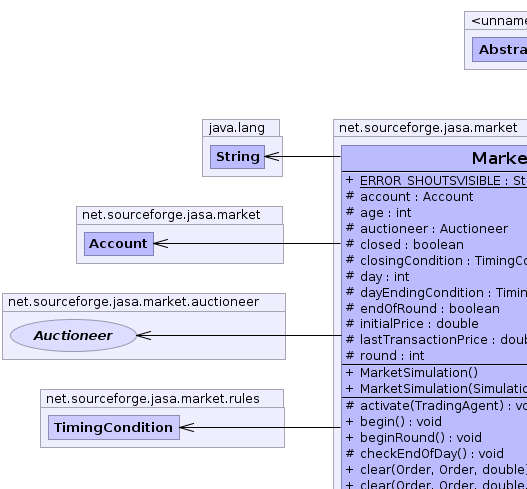The width and height of the screenshot is (527, 489).
Task: Select the lastTransactionPrice attribute row
Action: coord(436,339)
